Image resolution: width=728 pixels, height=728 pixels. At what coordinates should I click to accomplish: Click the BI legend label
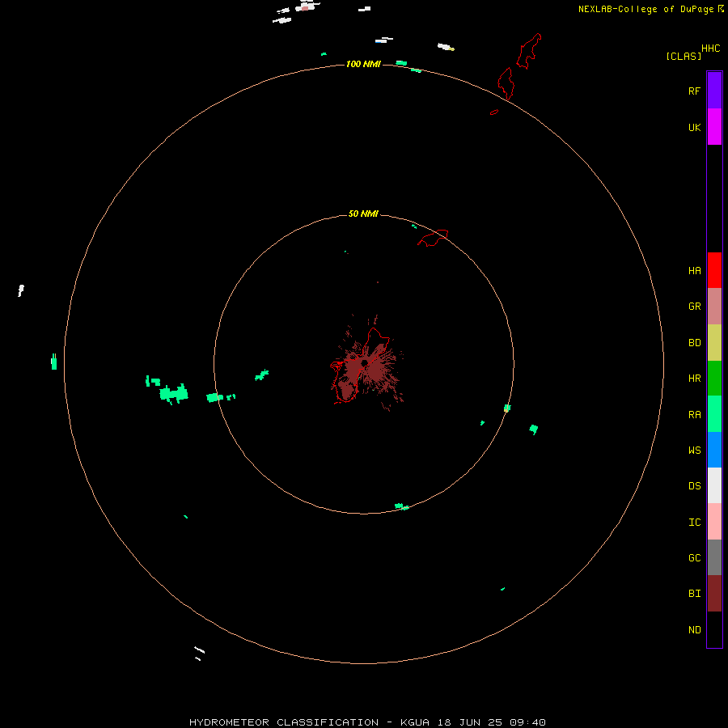694,594
